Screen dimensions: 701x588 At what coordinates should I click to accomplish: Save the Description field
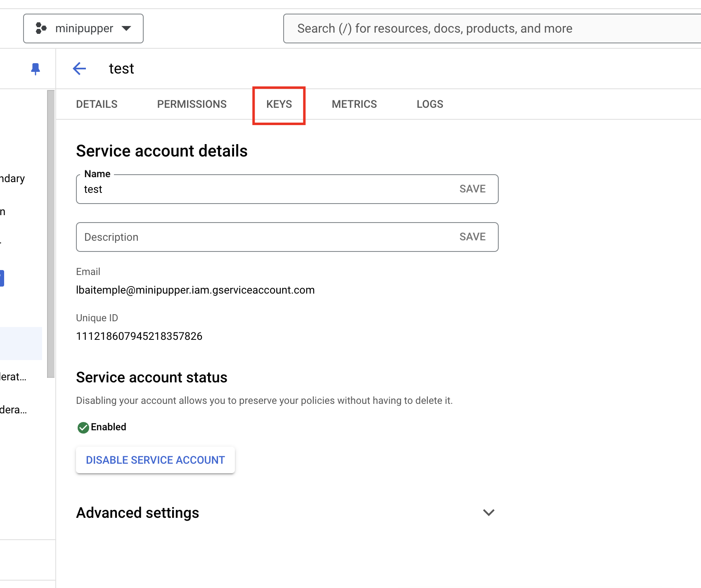pos(472,237)
